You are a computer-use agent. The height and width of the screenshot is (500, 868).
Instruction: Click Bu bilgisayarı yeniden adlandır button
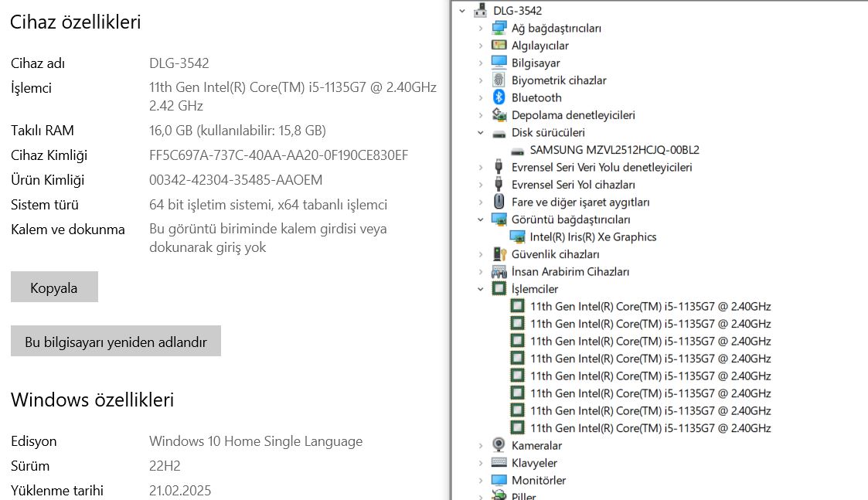coord(116,342)
